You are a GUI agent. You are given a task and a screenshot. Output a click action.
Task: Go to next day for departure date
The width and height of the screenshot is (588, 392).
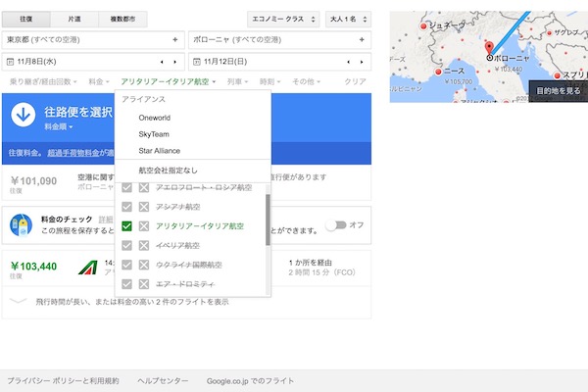point(174,62)
